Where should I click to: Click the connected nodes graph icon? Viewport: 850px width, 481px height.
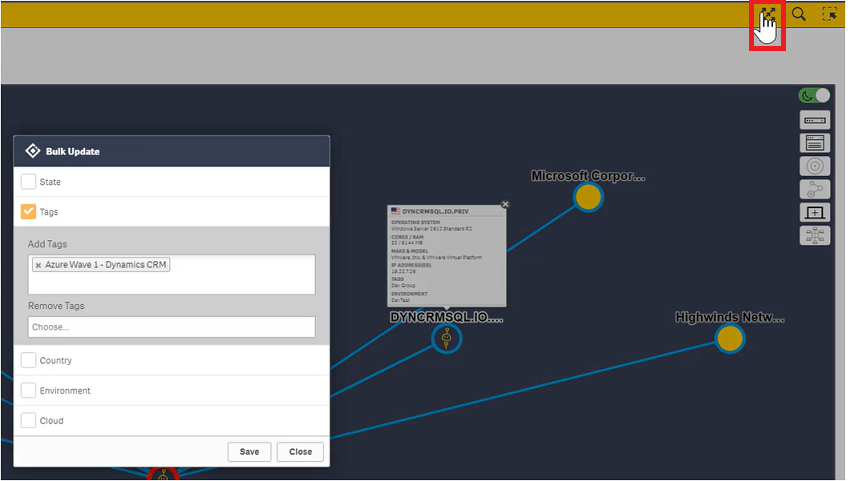(814, 189)
